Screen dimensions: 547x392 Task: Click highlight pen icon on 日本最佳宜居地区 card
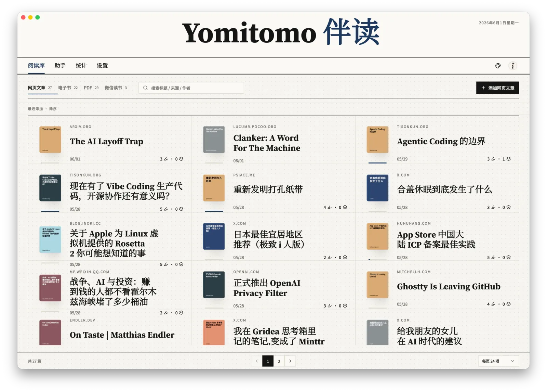tap(330, 257)
